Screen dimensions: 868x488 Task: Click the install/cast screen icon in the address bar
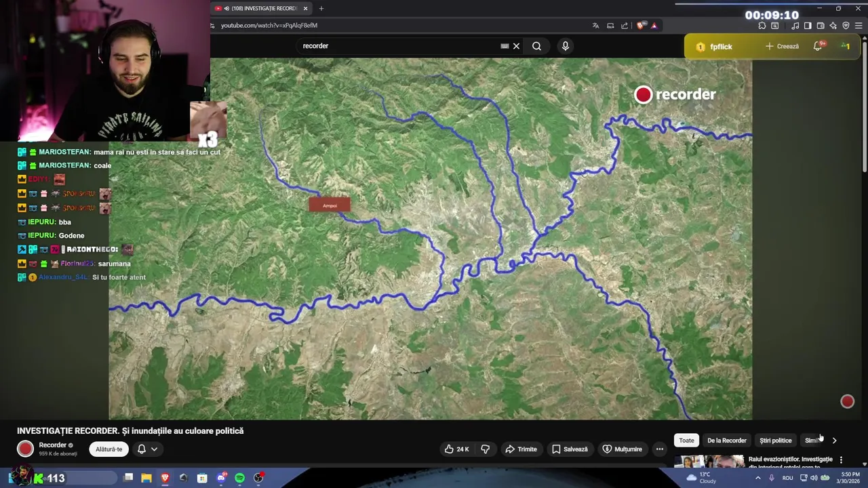(x=610, y=26)
